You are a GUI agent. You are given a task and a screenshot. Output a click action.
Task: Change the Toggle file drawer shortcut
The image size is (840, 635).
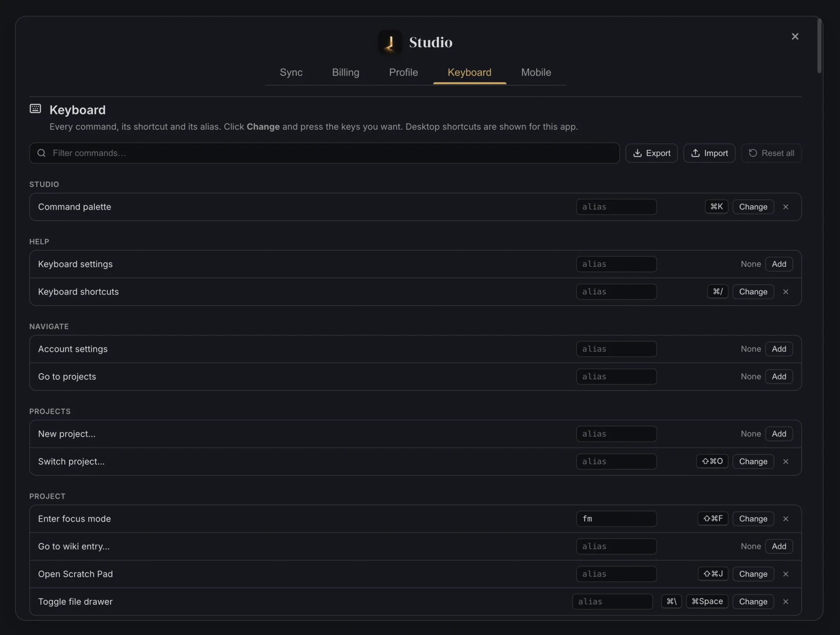tap(753, 601)
